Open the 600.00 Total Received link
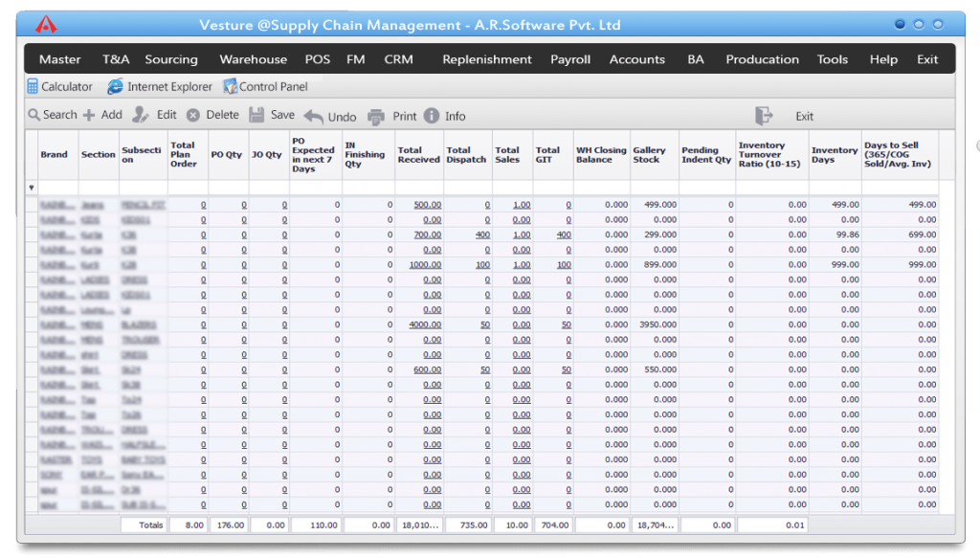 tap(428, 369)
